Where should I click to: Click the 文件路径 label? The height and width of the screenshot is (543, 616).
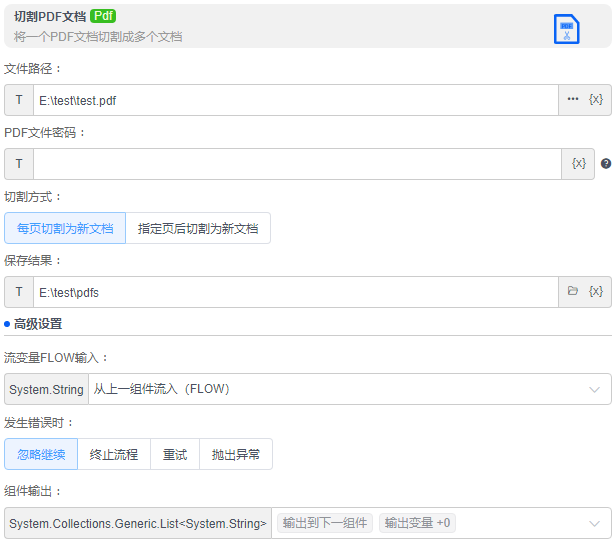(x=33, y=69)
